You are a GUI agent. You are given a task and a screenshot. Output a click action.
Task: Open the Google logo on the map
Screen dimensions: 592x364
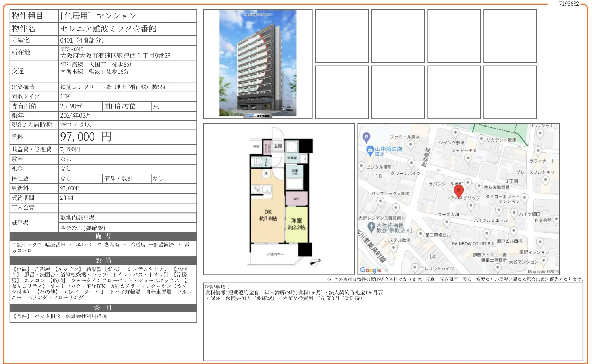coord(371,270)
